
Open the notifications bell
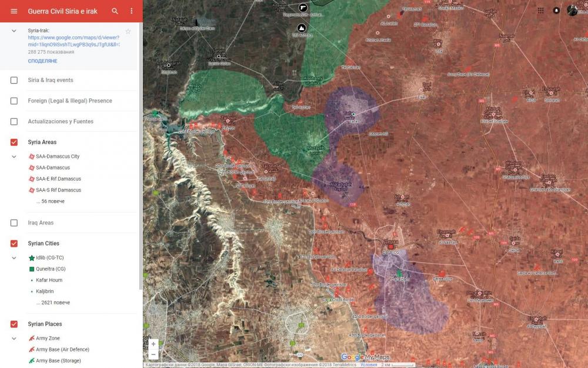coord(556,11)
